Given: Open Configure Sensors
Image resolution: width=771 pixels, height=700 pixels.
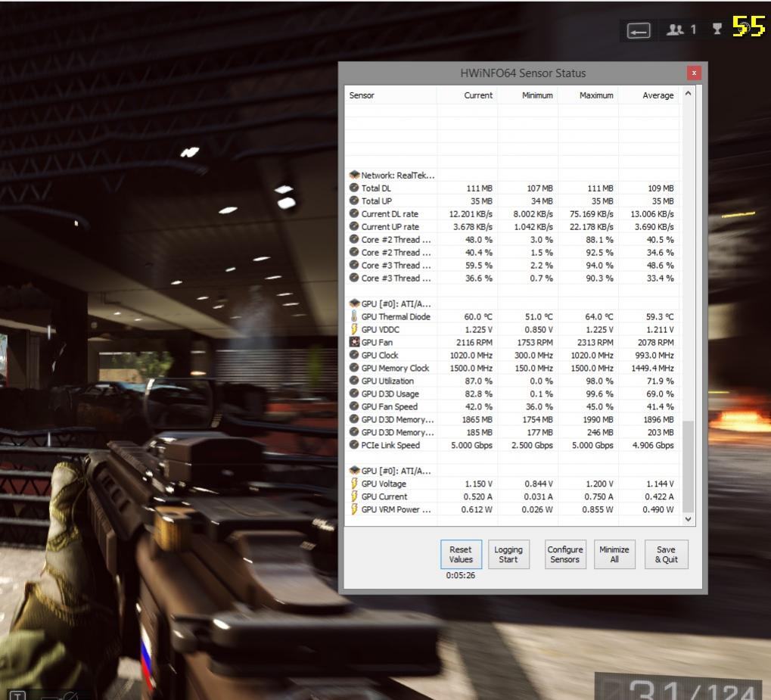Looking at the screenshot, I should (565, 554).
